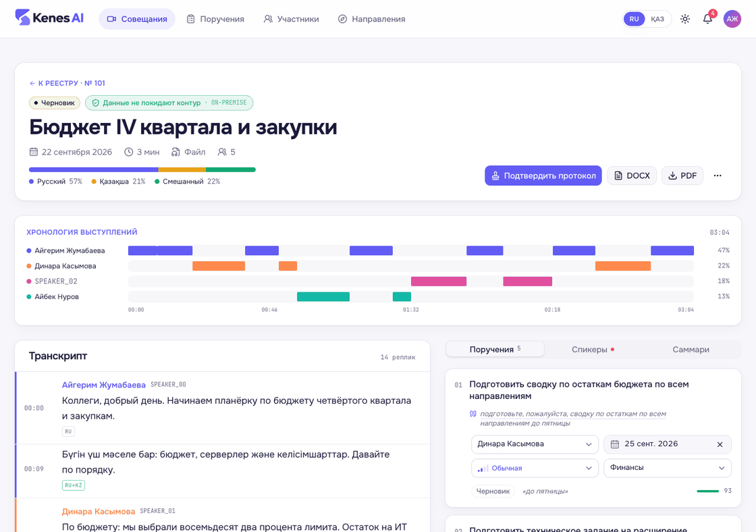Screen dimensions: 756x532
Task: Open the Динара Касымова assignee dropdown
Action: click(535, 444)
